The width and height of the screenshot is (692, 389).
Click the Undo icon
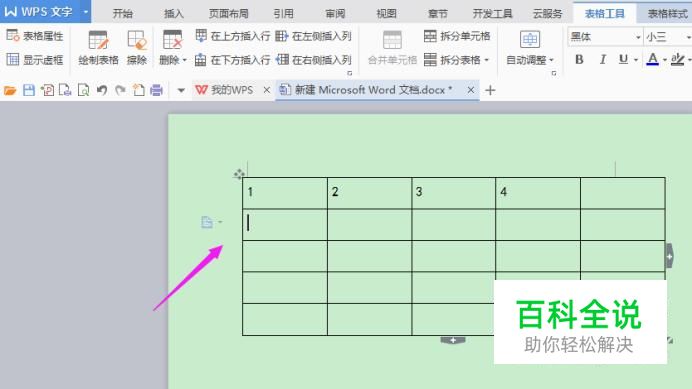click(x=102, y=91)
